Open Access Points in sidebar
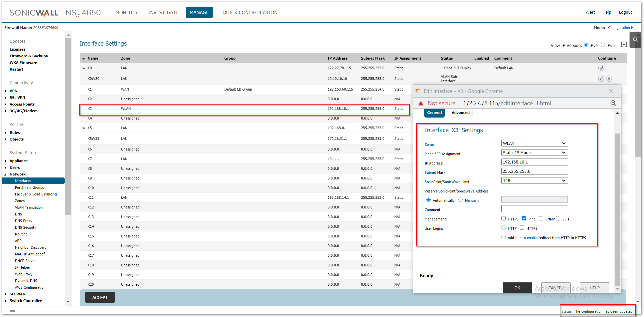The image size is (644, 317). pyautogui.click(x=22, y=104)
